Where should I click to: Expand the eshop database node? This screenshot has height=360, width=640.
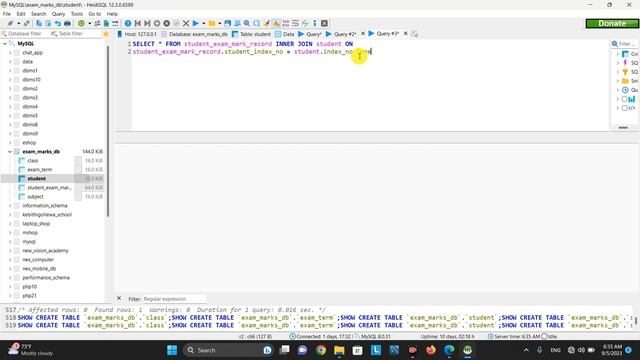point(10,142)
